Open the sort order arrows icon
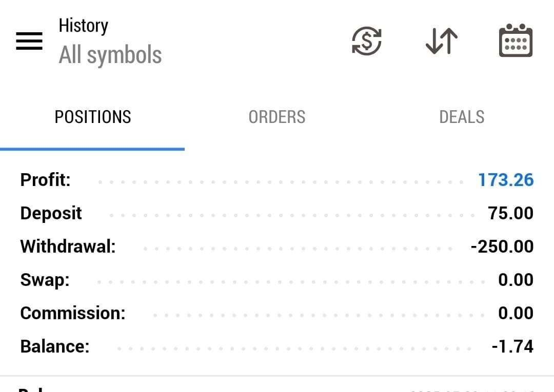554x392 pixels. click(x=442, y=41)
